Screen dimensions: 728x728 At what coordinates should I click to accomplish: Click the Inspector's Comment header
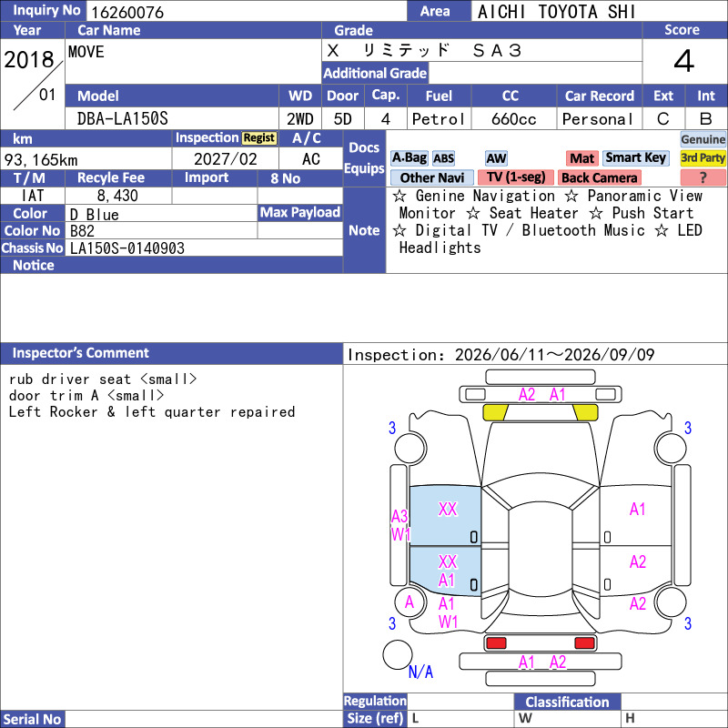coord(80,353)
